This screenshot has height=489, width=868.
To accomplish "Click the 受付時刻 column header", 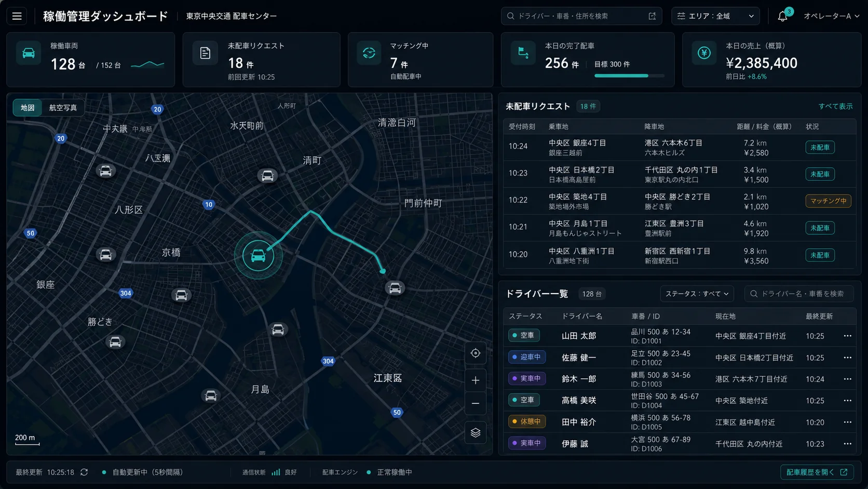I will pos(522,127).
